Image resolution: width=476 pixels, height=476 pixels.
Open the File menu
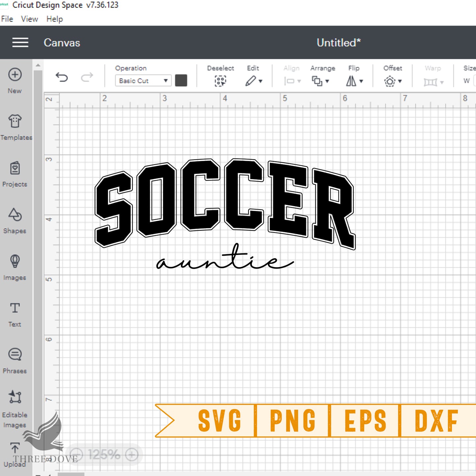pos(7,19)
